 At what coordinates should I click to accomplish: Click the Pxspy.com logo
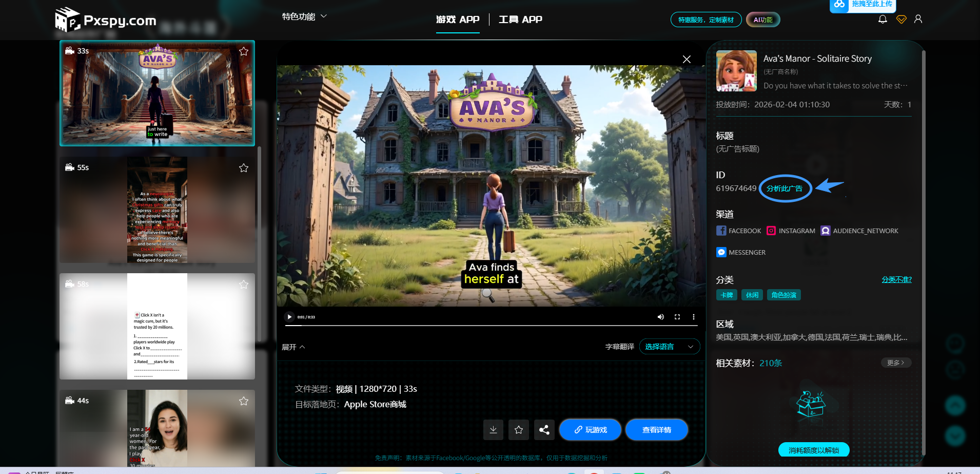(106, 20)
